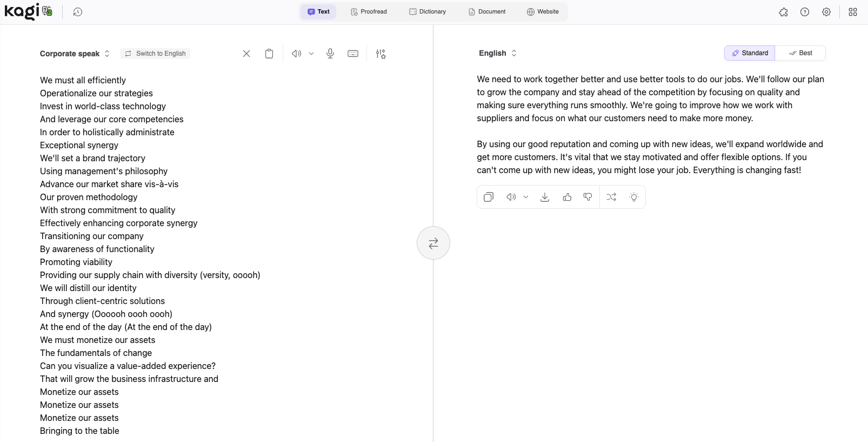Image resolution: width=868 pixels, height=442 pixels.
Task: Select Standard translation quality
Action: pos(750,53)
